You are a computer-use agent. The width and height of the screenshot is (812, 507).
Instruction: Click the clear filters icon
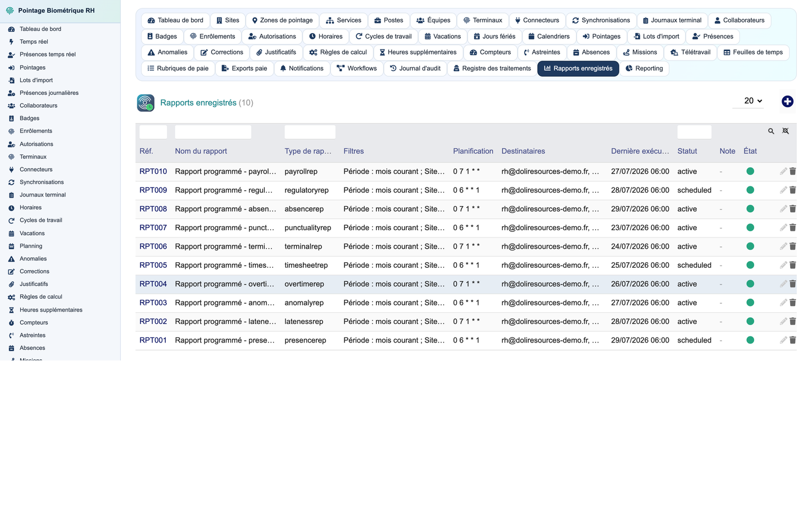click(786, 131)
